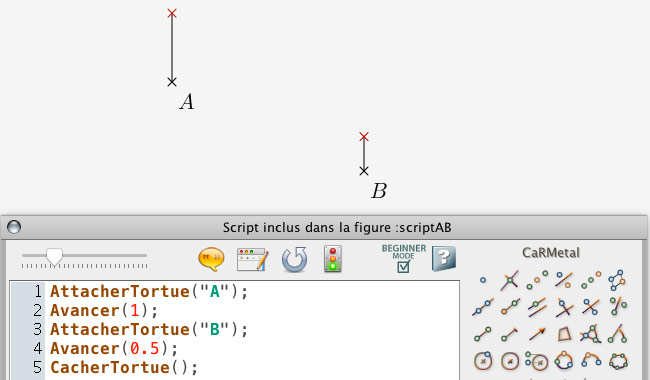This screenshot has width=650, height=380.
Task: Select the Intersection point tool
Action: tap(509, 280)
